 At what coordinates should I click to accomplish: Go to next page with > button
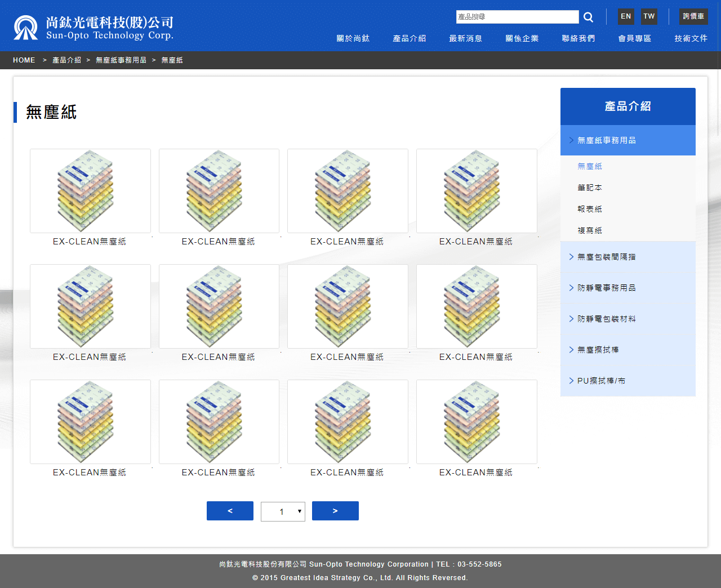pos(335,511)
